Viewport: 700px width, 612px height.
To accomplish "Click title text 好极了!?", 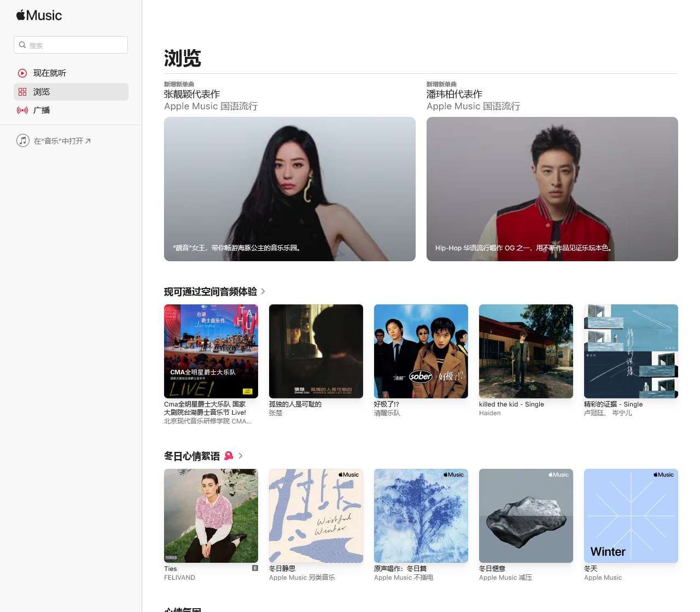I will (x=387, y=404).
